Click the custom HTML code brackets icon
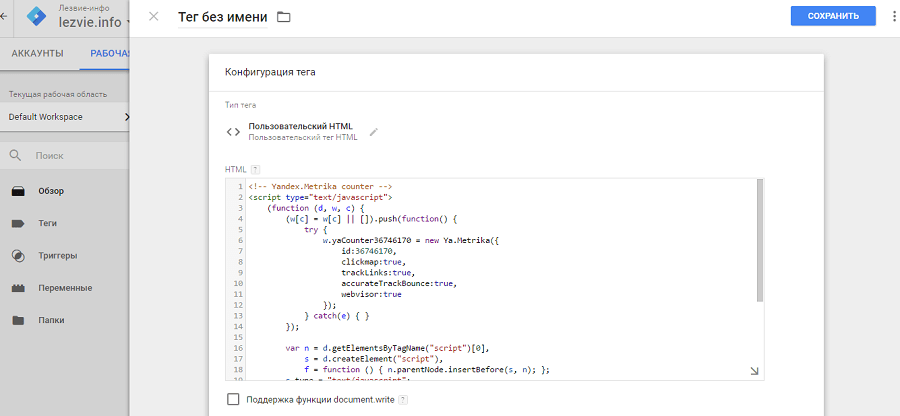This screenshot has width=900, height=416. pos(233,132)
